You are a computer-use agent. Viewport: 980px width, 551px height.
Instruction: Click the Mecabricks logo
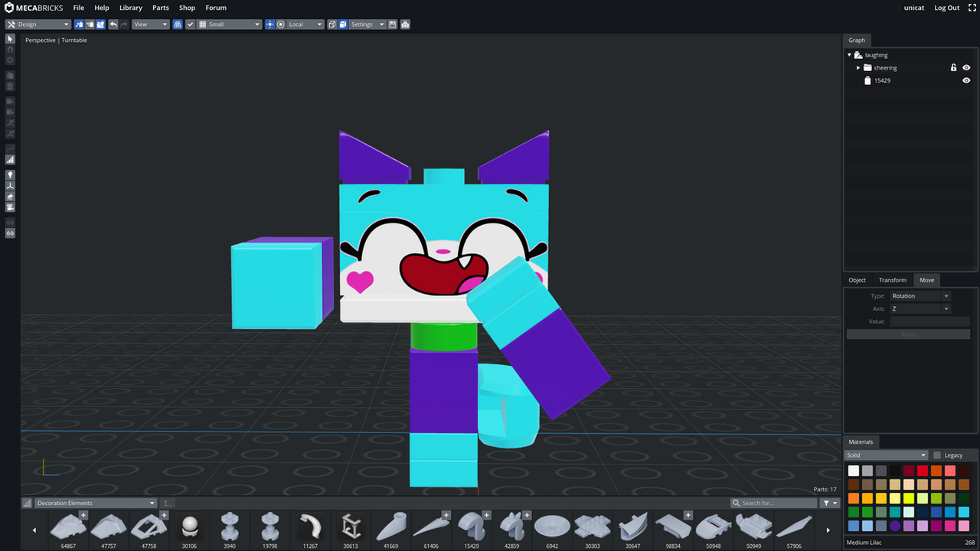pyautogui.click(x=34, y=8)
